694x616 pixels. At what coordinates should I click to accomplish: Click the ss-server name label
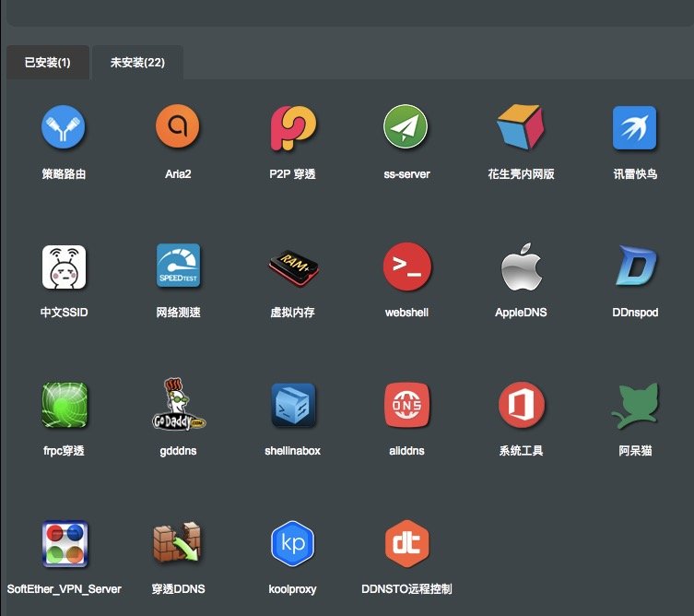pyautogui.click(x=406, y=174)
